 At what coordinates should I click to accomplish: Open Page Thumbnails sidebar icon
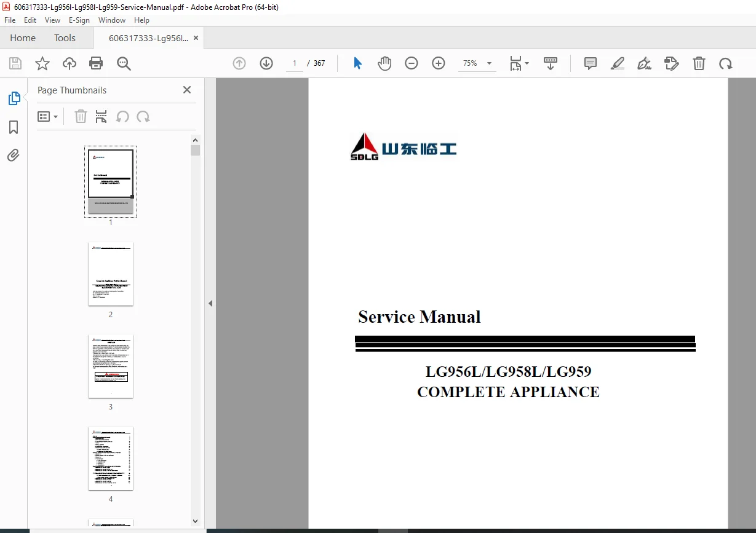point(14,98)
